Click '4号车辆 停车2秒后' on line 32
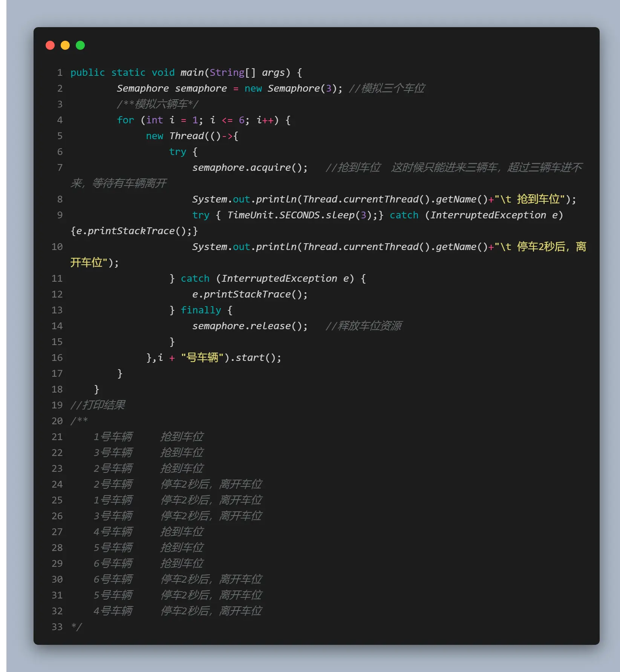The image size is (620, 672). pyautogui.click(x=152, y=611)
